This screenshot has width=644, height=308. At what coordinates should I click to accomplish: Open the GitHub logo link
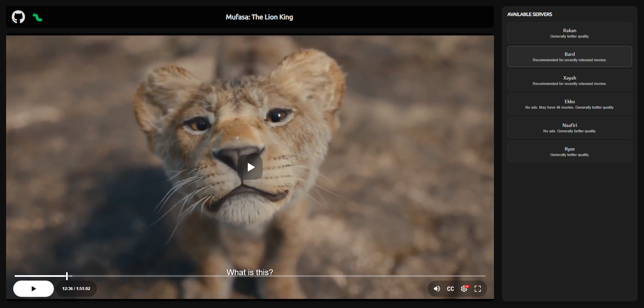click(x=18, y=17)
